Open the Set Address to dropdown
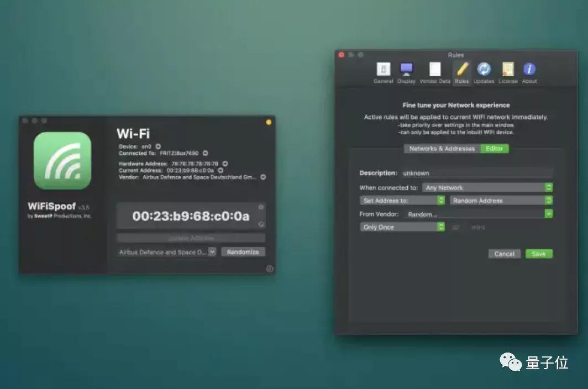The width and height of the screenshot is (588, 389). coord(402,201)
